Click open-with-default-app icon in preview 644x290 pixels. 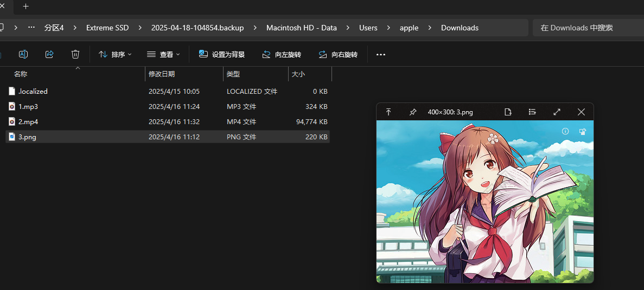508,112
